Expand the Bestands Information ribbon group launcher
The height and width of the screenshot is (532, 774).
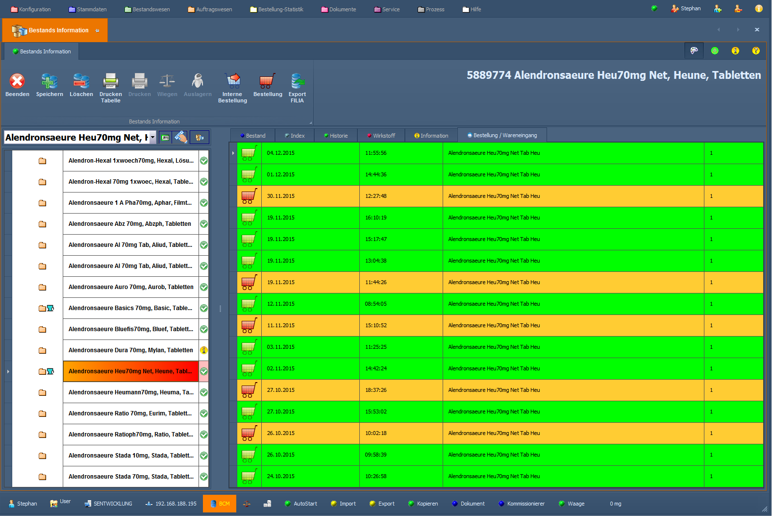[x=310, y=122]
